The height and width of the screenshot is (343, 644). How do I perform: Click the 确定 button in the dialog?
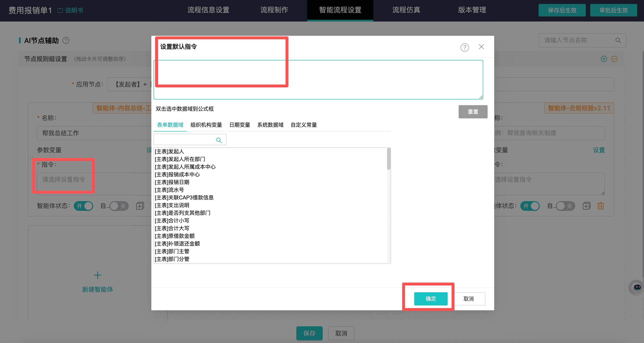pyautogui.click(x=431, y=299)
